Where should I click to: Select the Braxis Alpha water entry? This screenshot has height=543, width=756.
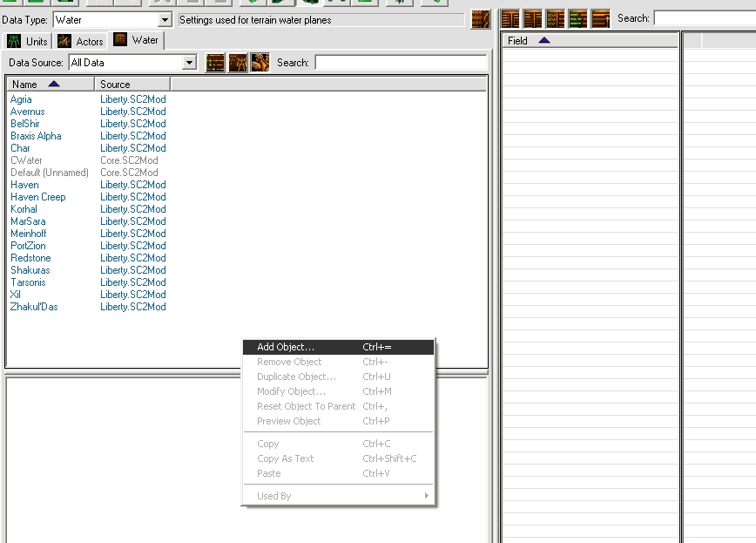[36, 136]
